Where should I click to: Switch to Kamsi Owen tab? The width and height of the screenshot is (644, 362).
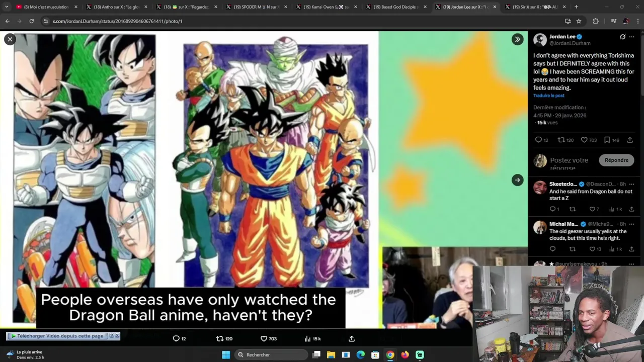coord(327,7)
